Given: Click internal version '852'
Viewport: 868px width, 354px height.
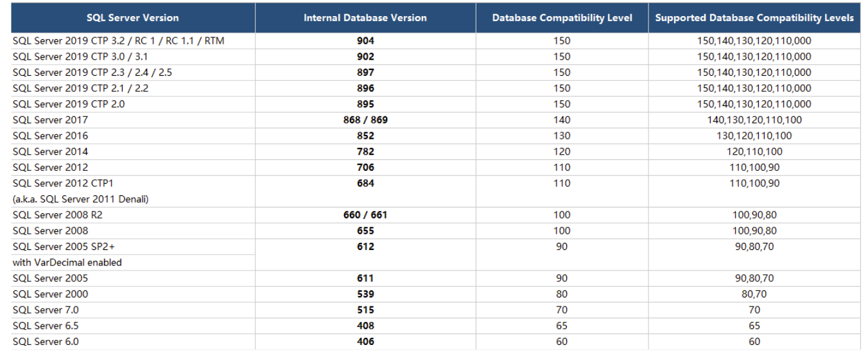Looking at the screenshot, I should pos(365,136).
